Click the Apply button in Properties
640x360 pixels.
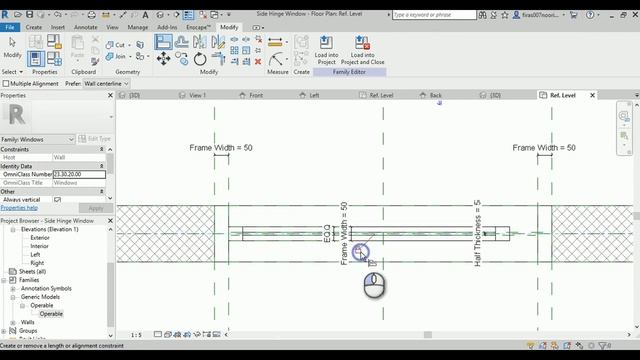[96, 208]
